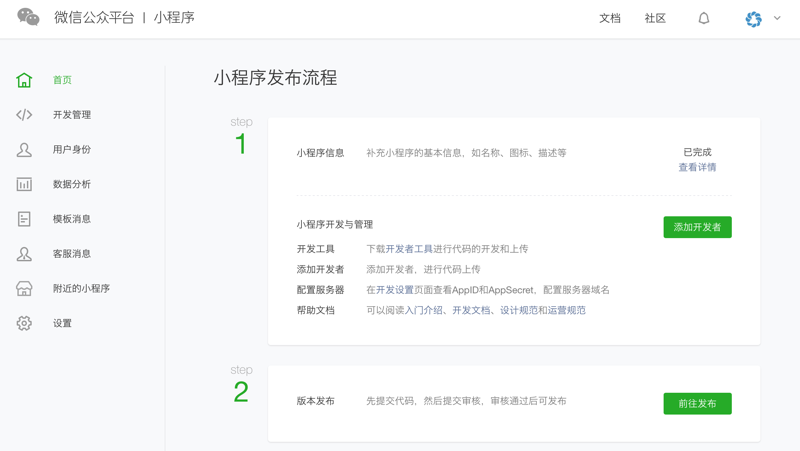Click the account avatar icon
This screenshot has width=800, height=451.
coord(754,18)
